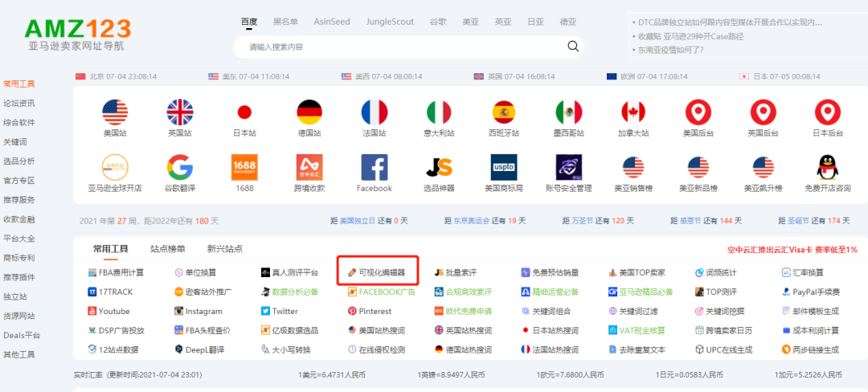
Task: Select the JungleScout search tab
Action: (390, 22)
